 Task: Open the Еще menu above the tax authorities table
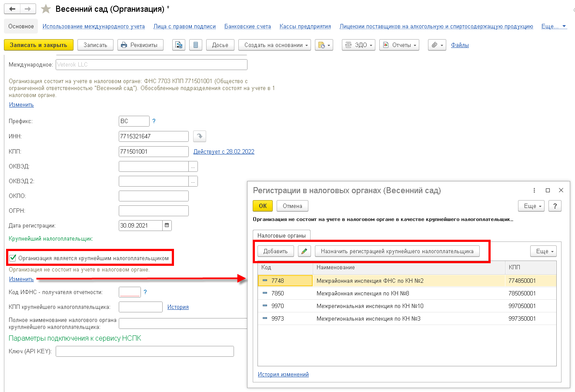(543, 251)
